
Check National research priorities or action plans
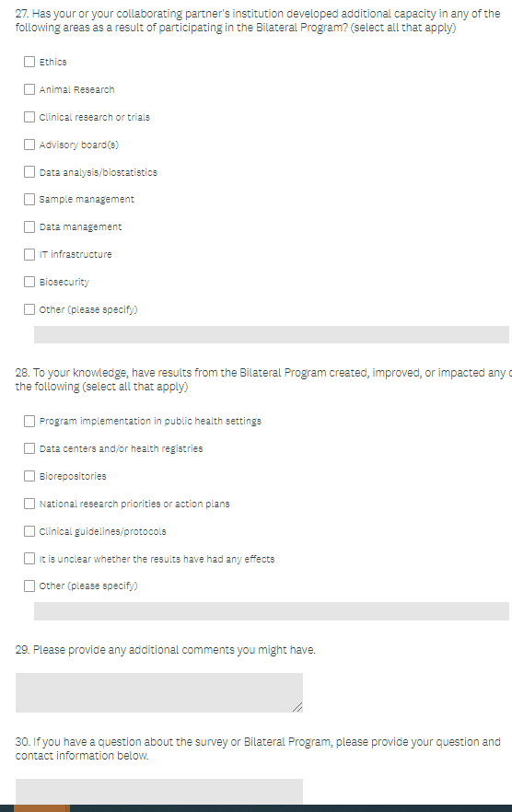tap(29, 504)
